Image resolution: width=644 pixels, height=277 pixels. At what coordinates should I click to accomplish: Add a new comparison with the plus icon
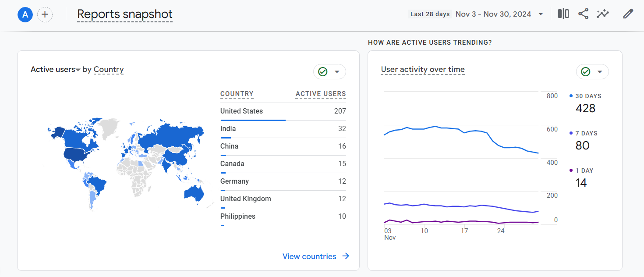tap(45, 14)
